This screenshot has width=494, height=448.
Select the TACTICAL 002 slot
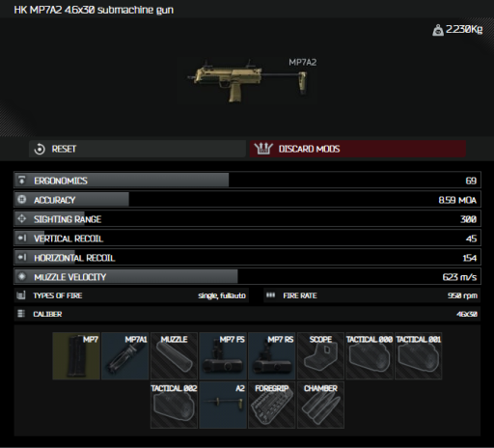174,405
